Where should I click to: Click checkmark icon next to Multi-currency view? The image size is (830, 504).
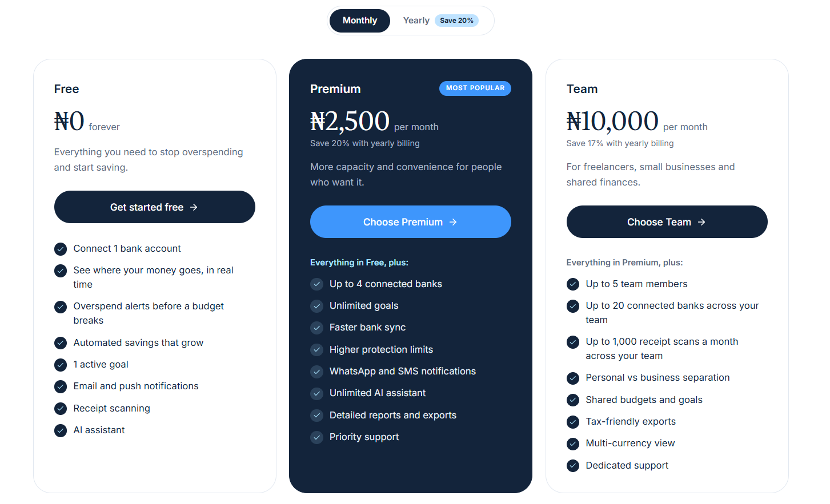point(573,443)
